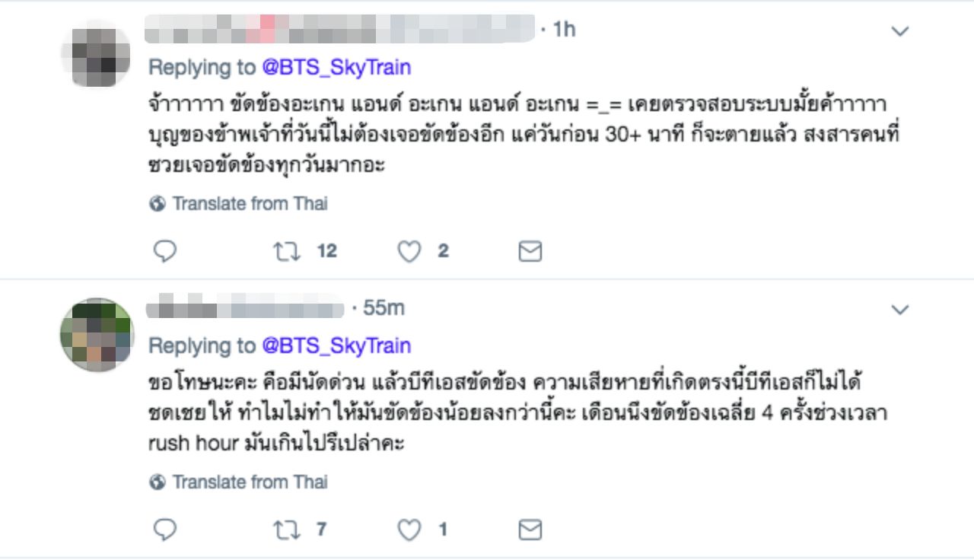Click Translate from Thai on first tweet
The width and height of the screenshot is (974, 560).
(250, 204)
